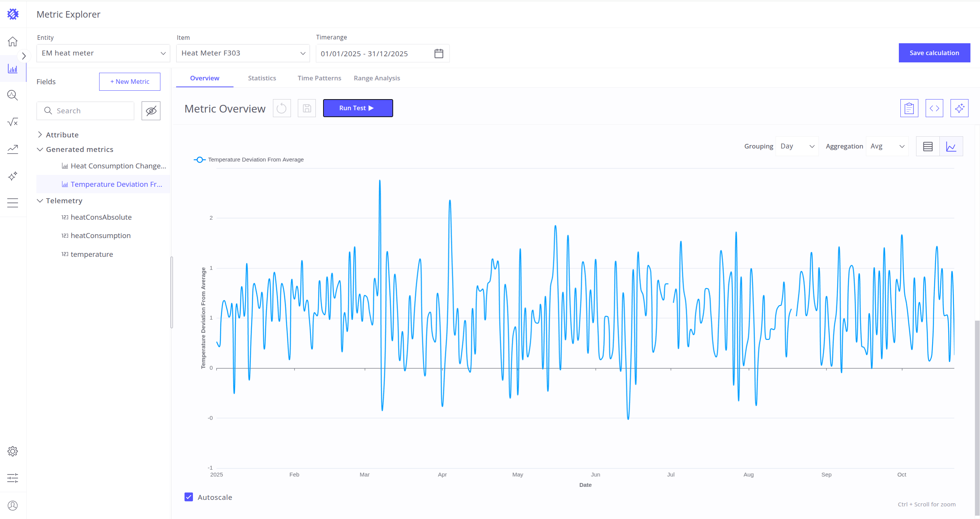Open the Range Analysis tab
The height and width of the screenshot is (519, 980).
tap(377, 78)
